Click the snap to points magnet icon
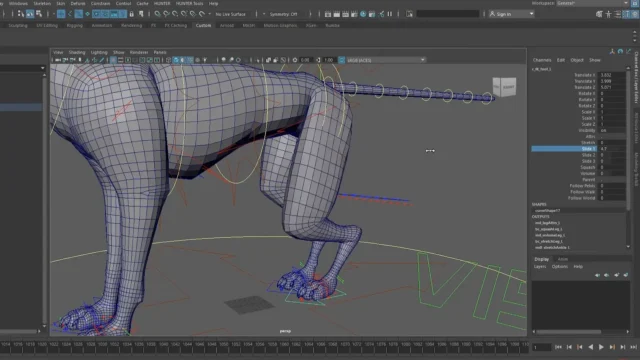Image resolution: width=640 pixels, height=360 pixels. (175, 14)
